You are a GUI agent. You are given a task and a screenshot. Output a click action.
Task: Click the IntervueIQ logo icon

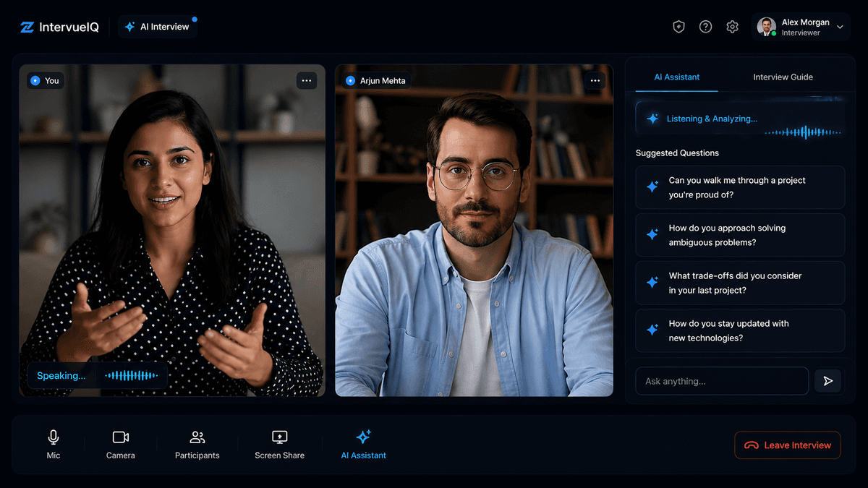pos(27,27)
